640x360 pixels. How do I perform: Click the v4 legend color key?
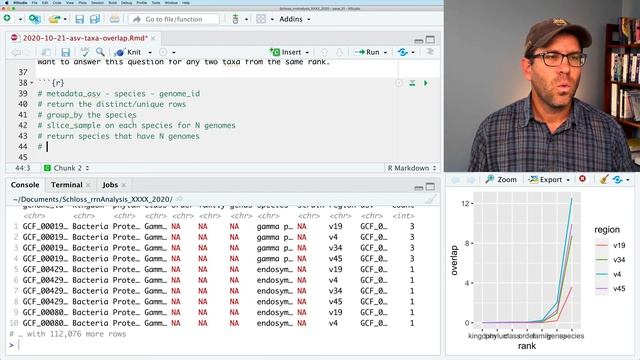[602, 274]
